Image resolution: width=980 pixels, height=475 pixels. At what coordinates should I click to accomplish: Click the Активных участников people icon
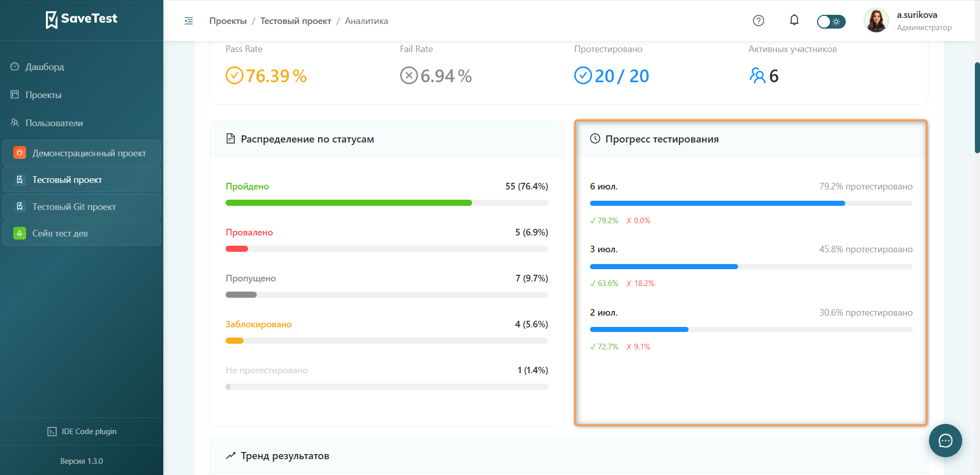[757, 76]
